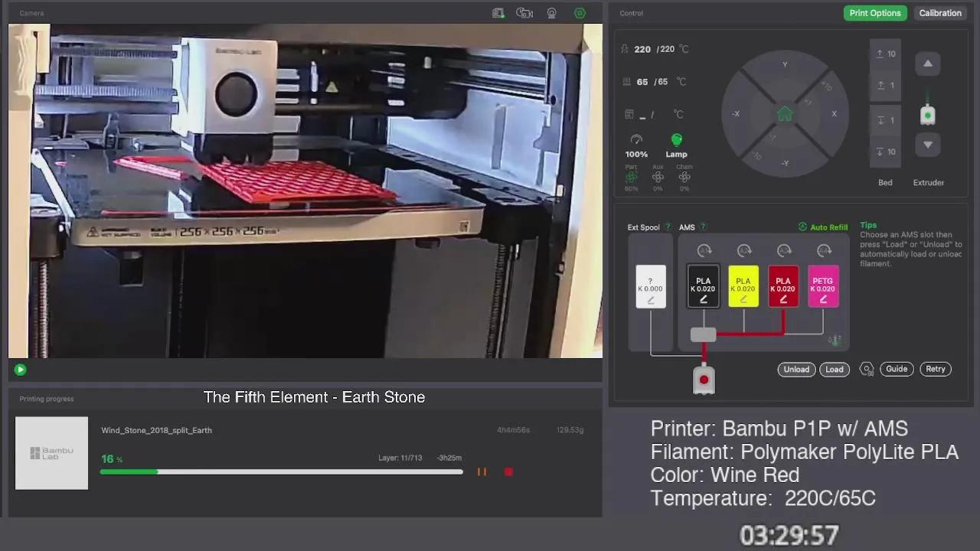
Task: Click the live camera video feed
Action: pyautogui.click(x=305, y=191)
